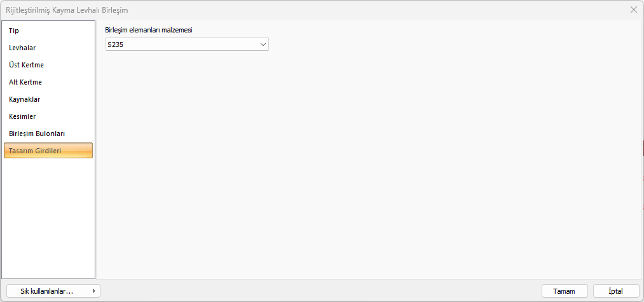644x302 pixels.
Task: Click the S235 material combo box
Action: point(181,45)
